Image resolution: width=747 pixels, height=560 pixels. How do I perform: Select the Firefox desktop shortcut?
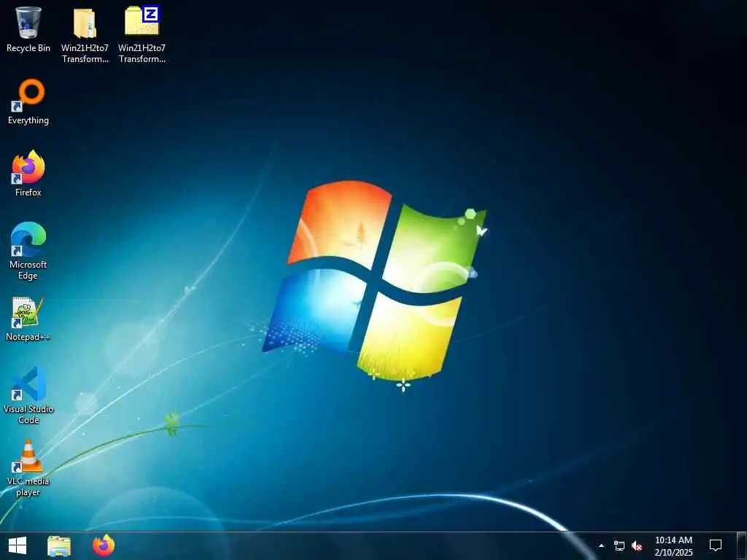(28, 174)
